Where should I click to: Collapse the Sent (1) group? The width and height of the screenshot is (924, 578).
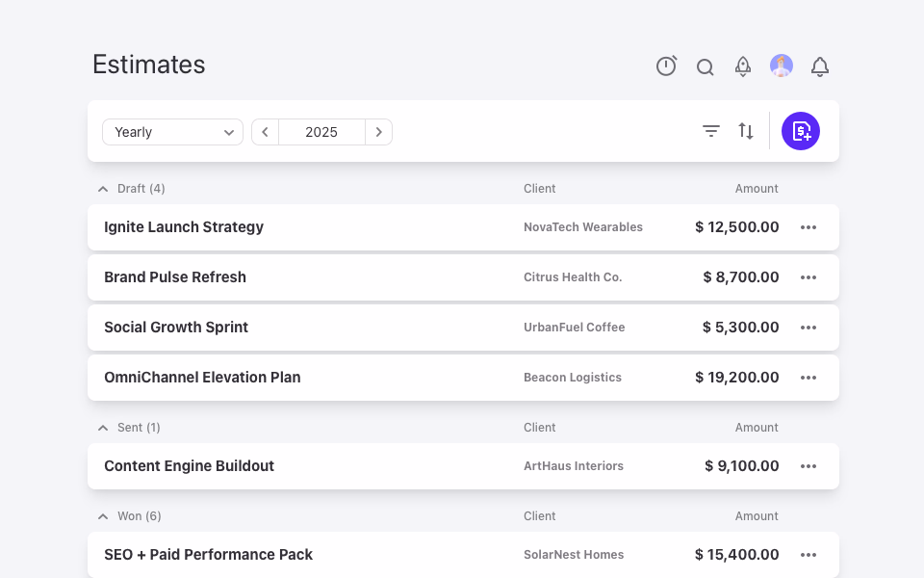pos(103,428)
